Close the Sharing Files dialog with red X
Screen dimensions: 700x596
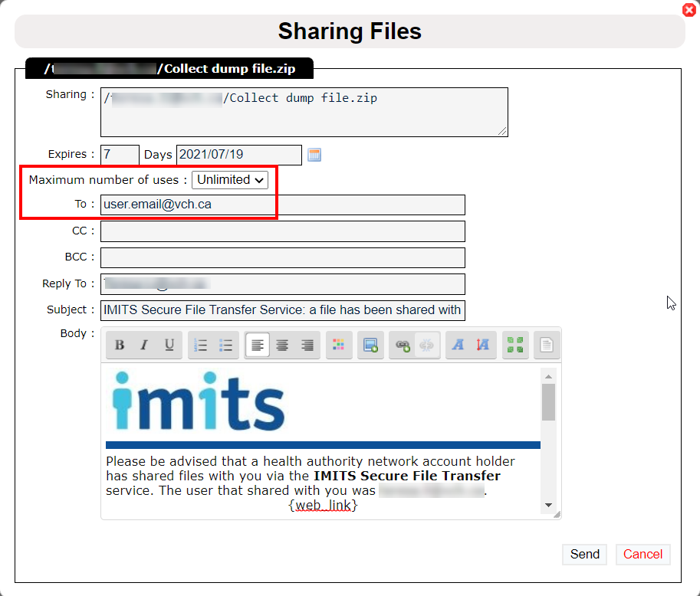point(689,10)
